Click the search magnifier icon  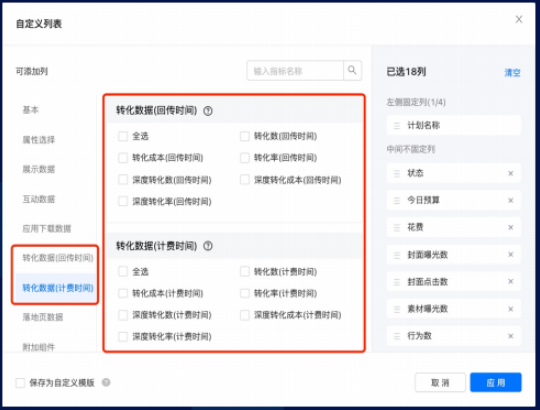click(352, 70)
